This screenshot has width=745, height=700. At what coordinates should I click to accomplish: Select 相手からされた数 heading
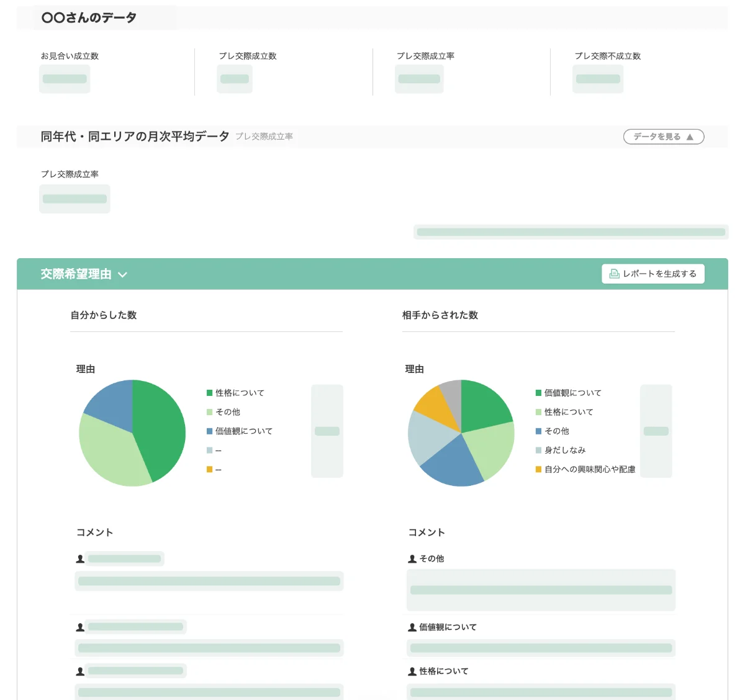(440, 315)
